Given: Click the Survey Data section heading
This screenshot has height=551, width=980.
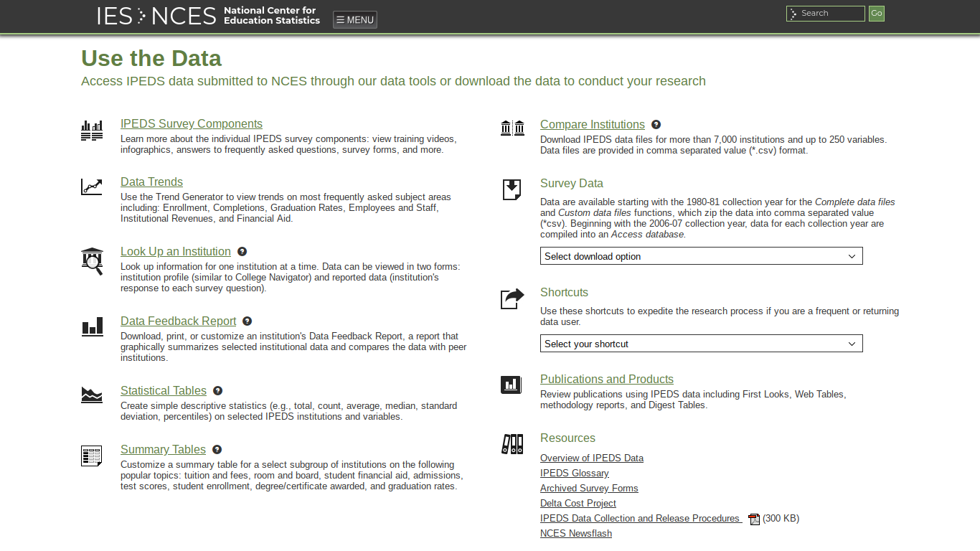Looking at the screenshot, I should [572, 184].
